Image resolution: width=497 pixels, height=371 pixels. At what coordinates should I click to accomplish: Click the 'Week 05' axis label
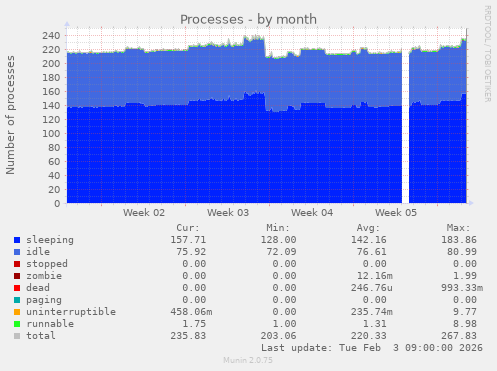click(x=396, y=213)
